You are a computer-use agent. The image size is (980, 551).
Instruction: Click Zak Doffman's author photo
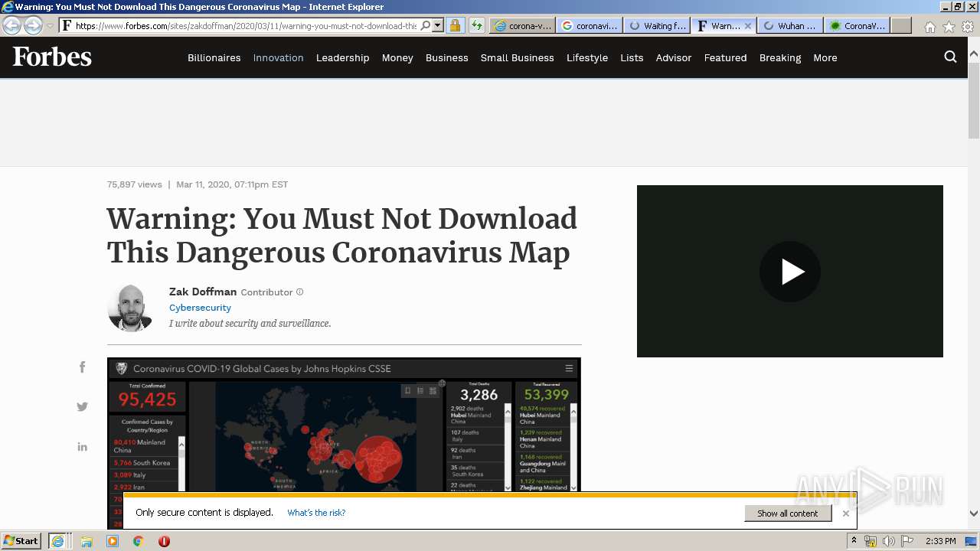[x=129, y=308]
